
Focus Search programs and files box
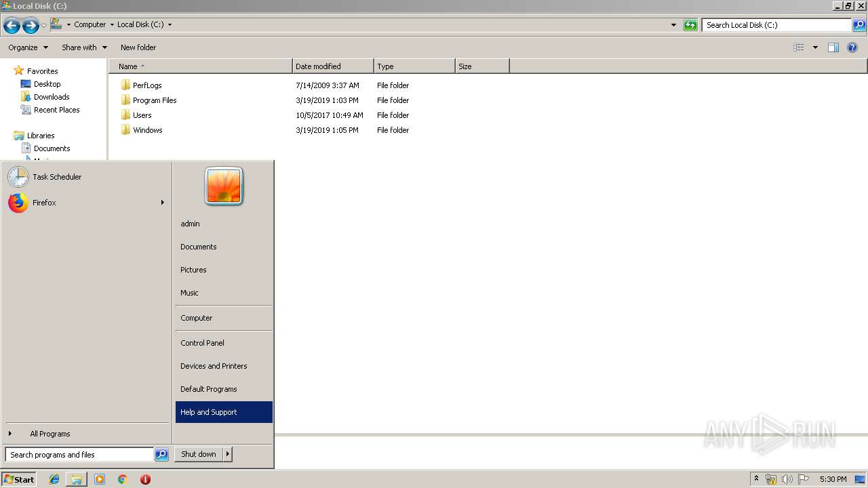point(79,455)
